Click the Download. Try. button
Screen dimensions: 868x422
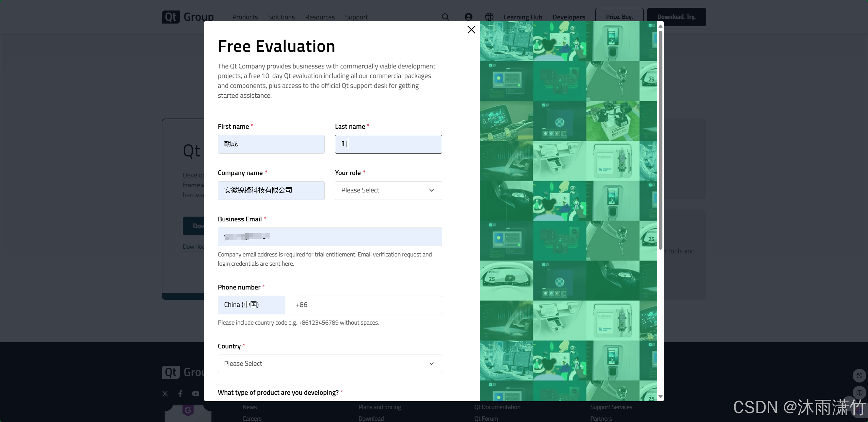click(677, 17)
